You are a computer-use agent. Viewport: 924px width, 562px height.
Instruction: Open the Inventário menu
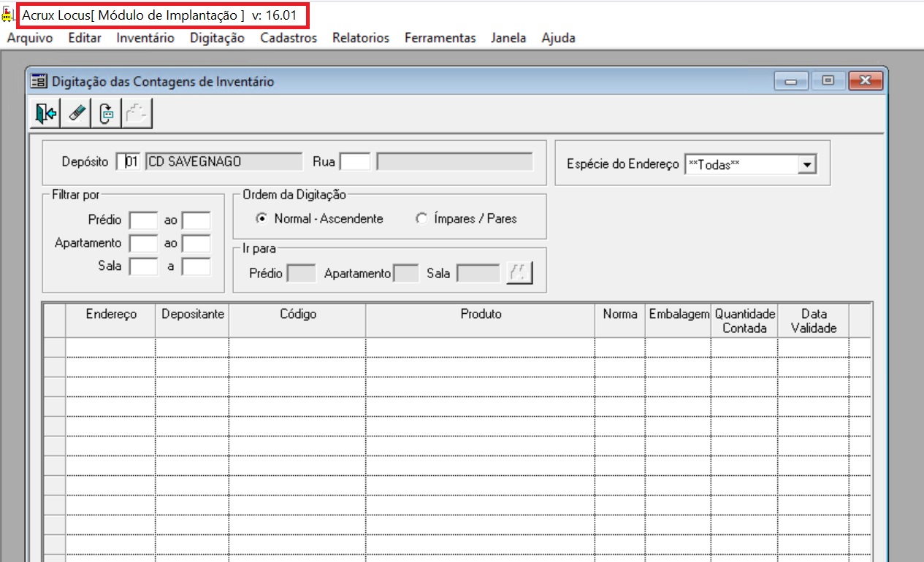[145, 38]
